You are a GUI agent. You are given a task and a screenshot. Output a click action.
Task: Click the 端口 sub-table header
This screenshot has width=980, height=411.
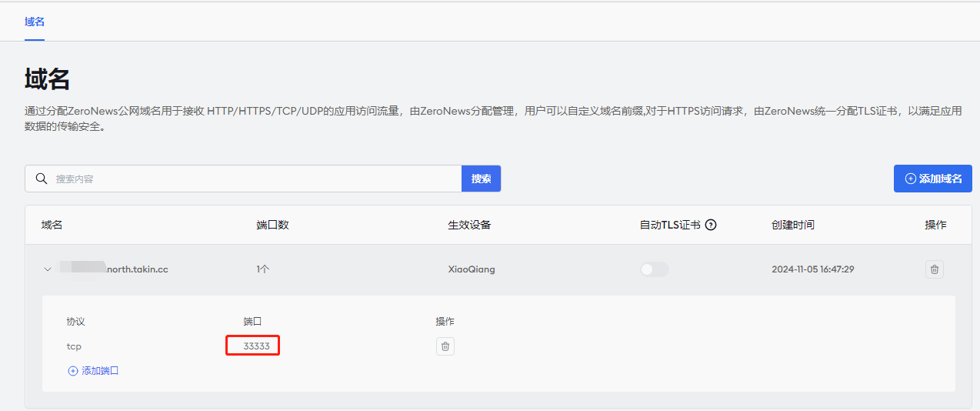point(252,322)
